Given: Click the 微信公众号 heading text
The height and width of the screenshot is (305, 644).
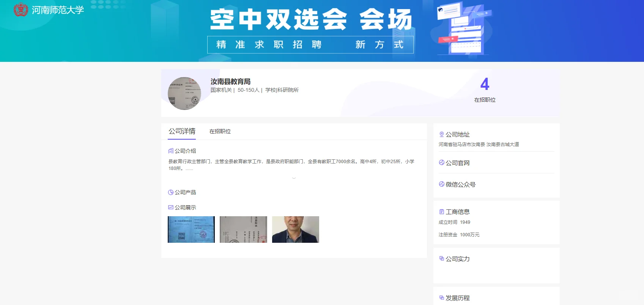Looking at the screenshot, I should (461, 184).
